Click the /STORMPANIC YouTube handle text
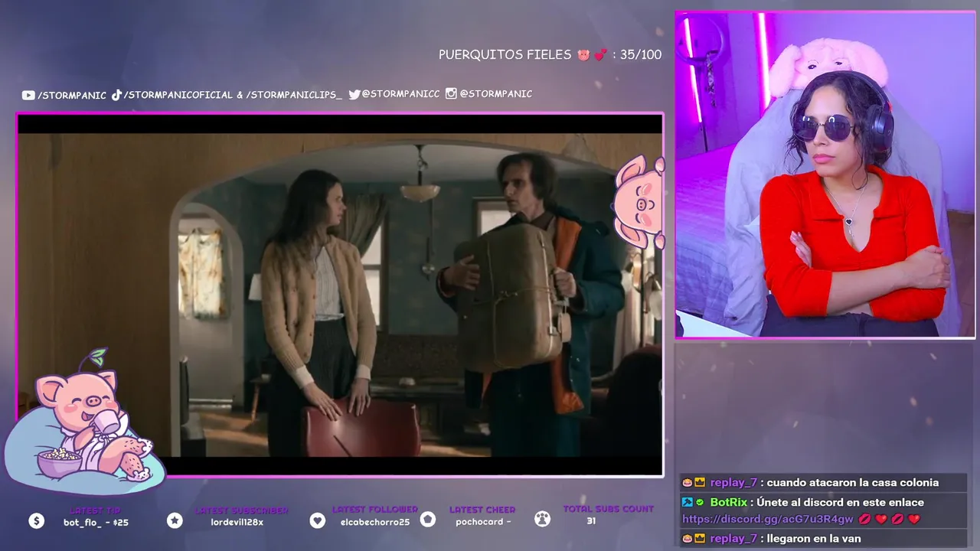The width and height of the screenshot is (980, 551). click(x=72, y=95)
